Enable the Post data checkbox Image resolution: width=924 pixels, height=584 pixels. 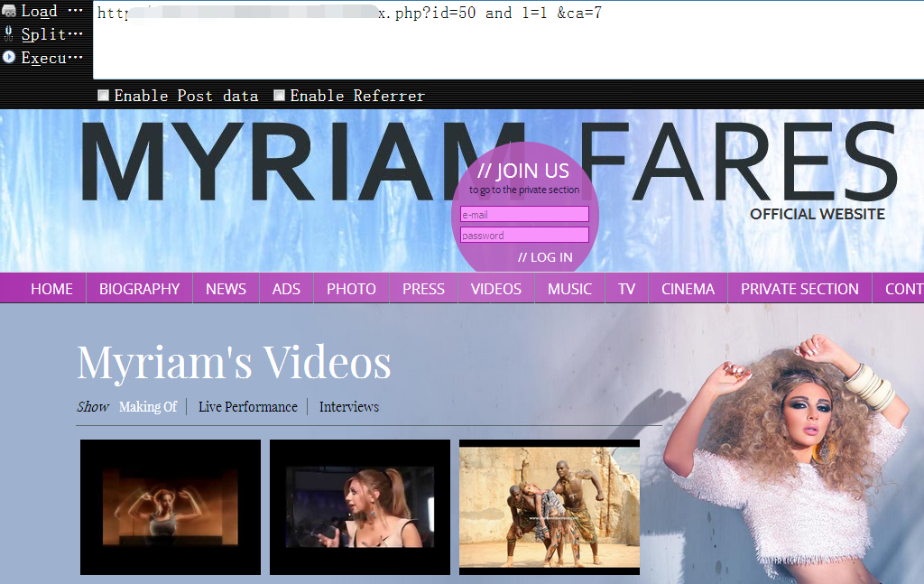tap(103, 96)
